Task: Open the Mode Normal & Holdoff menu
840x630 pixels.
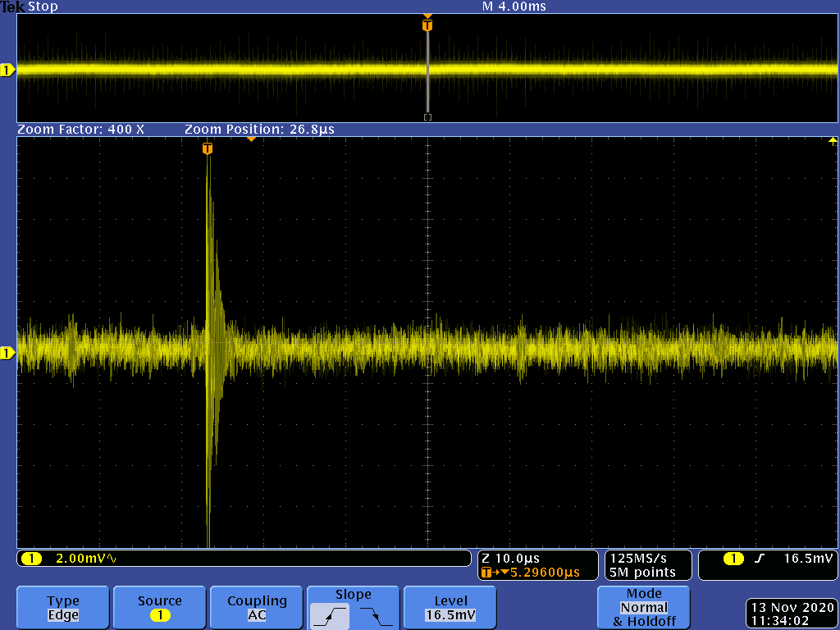Action: 643,608
